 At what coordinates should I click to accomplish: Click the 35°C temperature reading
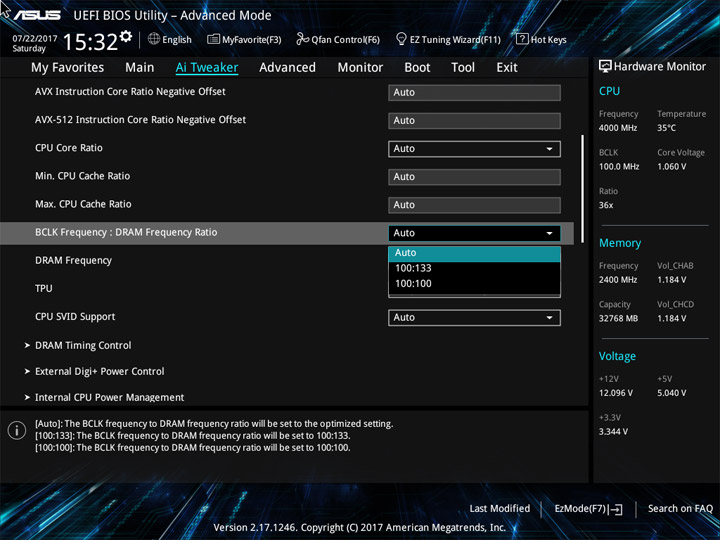[x=666, y=128]
